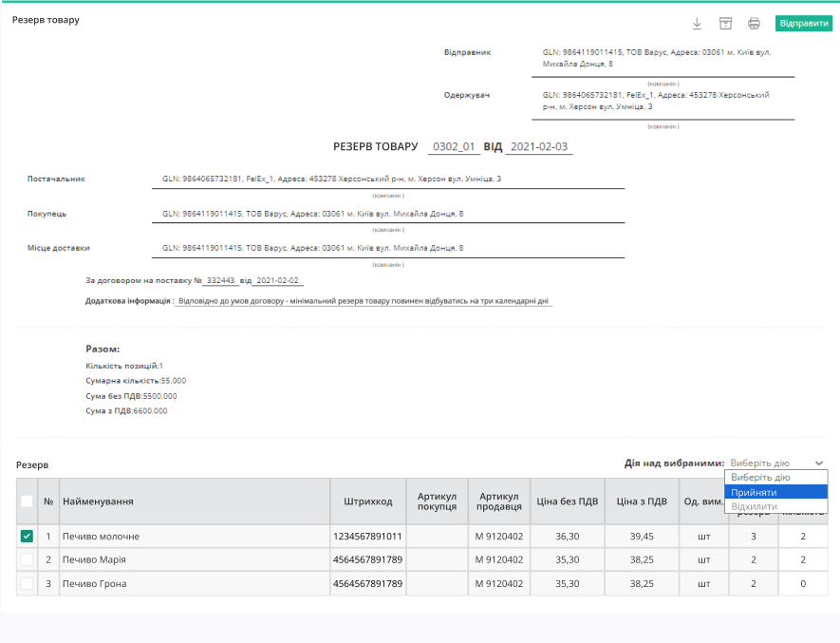Select the Печиво молочне name cell
Screen dimensions: 840x643
tap(195, 537)
